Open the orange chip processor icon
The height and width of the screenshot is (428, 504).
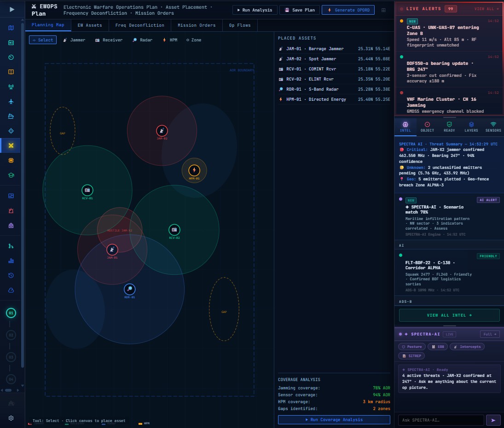(11, 160)
